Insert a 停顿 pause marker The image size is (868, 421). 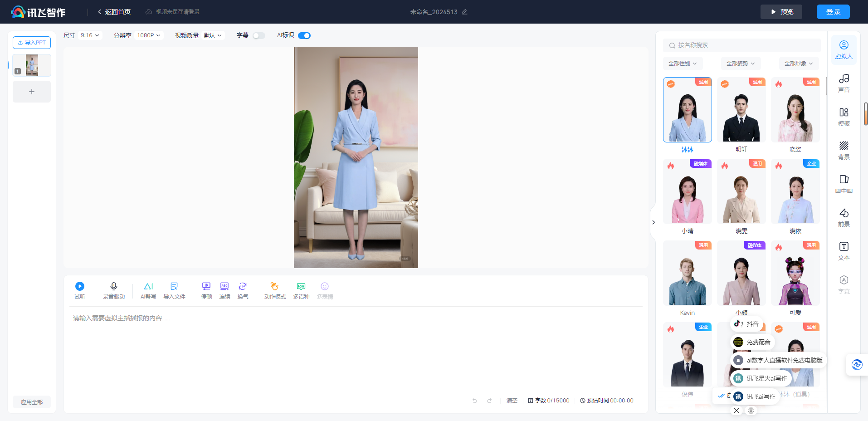click(206, 286)
